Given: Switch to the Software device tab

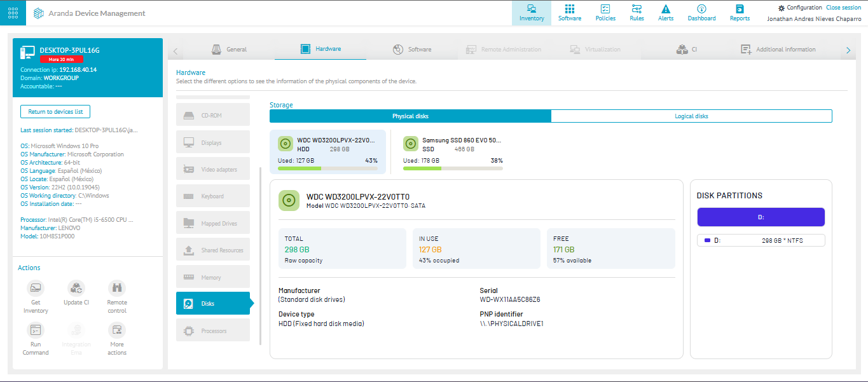Looking at the screenshot, I should click(x=412, y=49).
